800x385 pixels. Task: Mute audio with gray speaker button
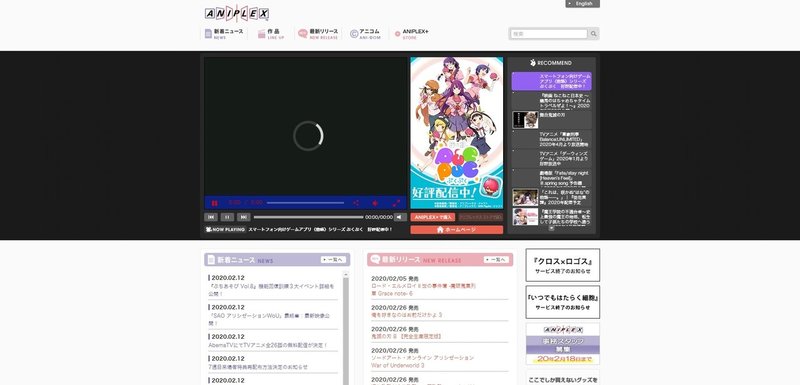[401, 217]
